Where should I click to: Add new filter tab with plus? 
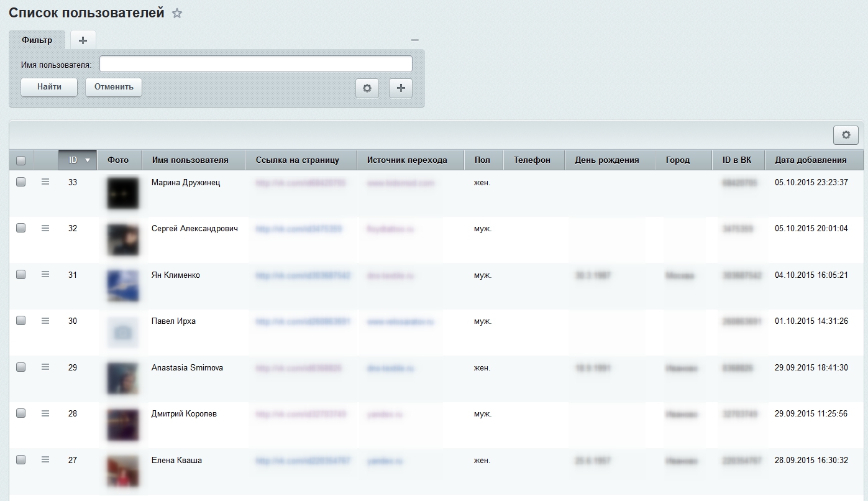83,40
